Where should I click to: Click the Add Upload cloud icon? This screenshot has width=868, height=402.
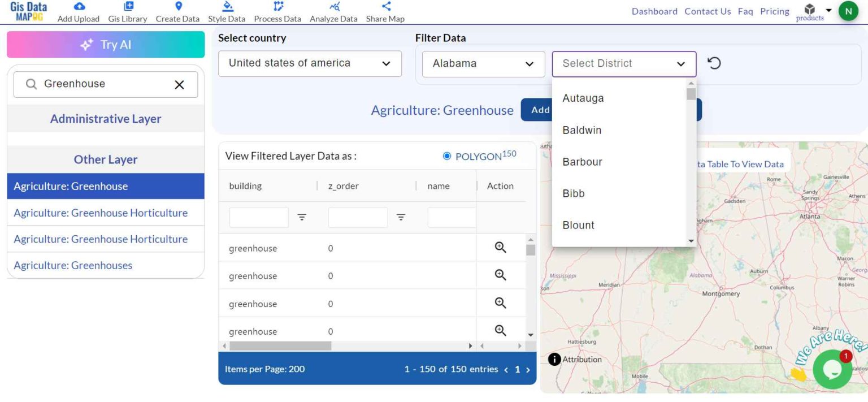(x=78, y=6)
